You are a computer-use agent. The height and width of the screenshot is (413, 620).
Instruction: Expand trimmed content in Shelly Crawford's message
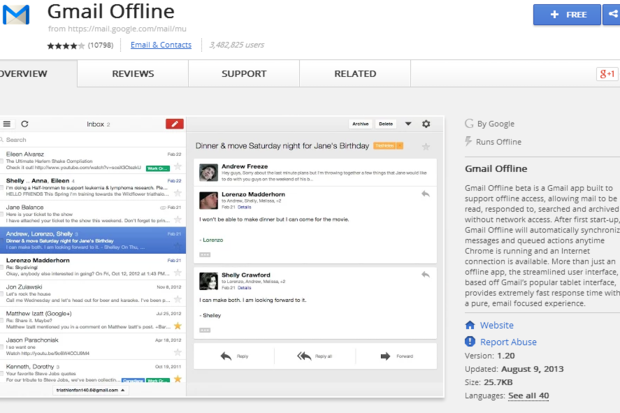[205, 330]
